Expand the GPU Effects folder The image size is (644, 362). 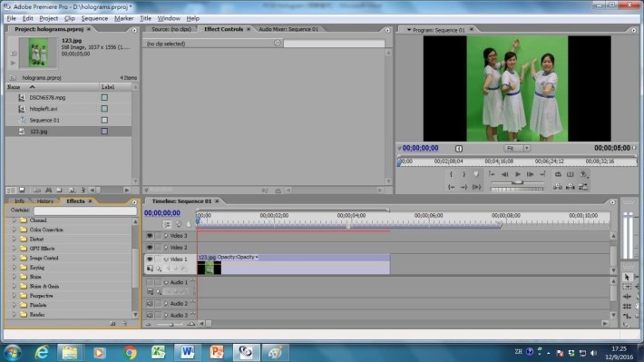click(x=14, y=249)
